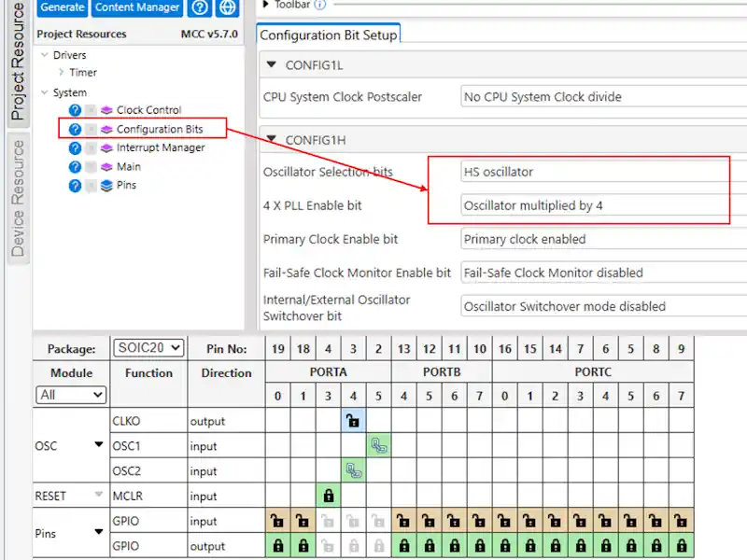Expand the Toolbar section
The height and width of the screenshot is (560, 747).
pos(266,5)
